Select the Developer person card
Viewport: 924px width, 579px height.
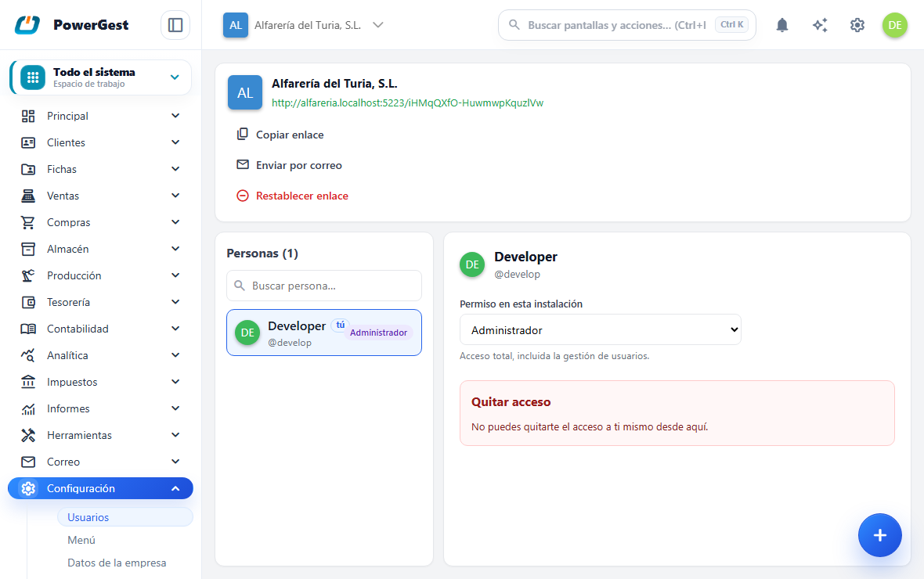[x=324, y=333]
